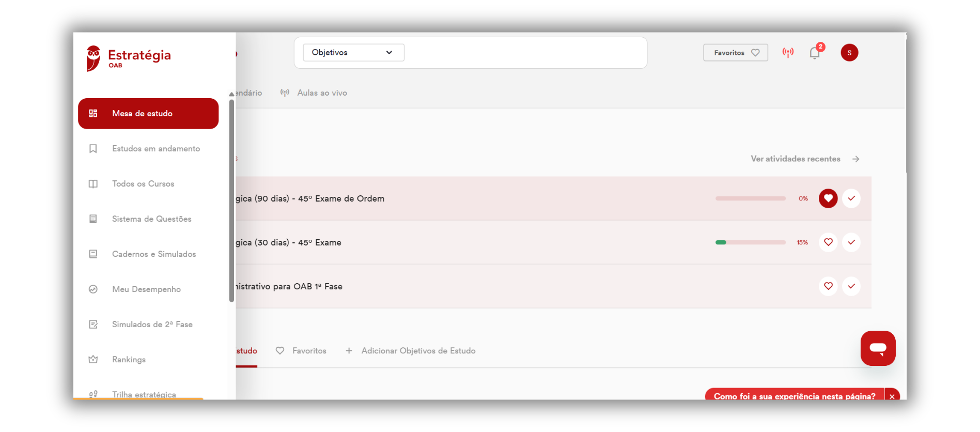Click arrow beside Ver atividades recentes
980x432 pixels.
pyautogui.click(x=856, y=159)
